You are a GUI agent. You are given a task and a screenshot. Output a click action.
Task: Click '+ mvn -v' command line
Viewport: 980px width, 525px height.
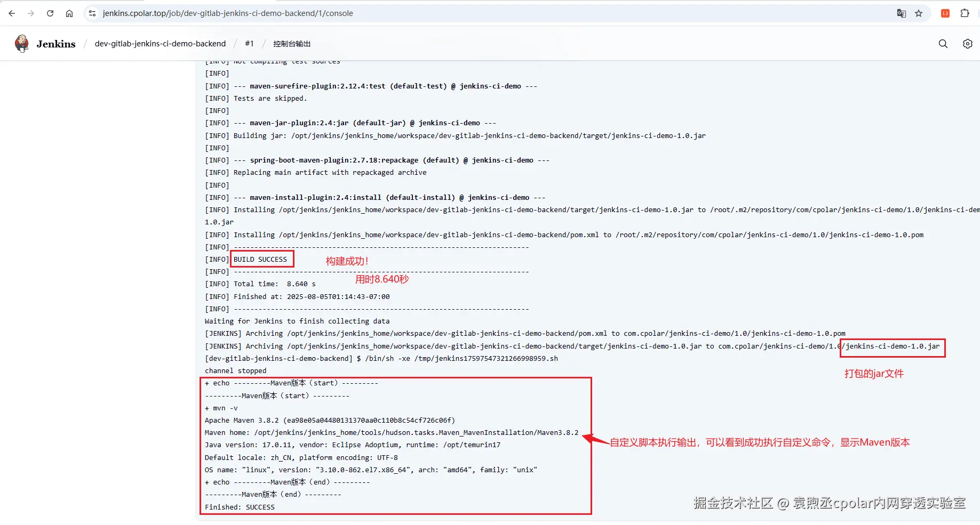(x=221, y=408)
